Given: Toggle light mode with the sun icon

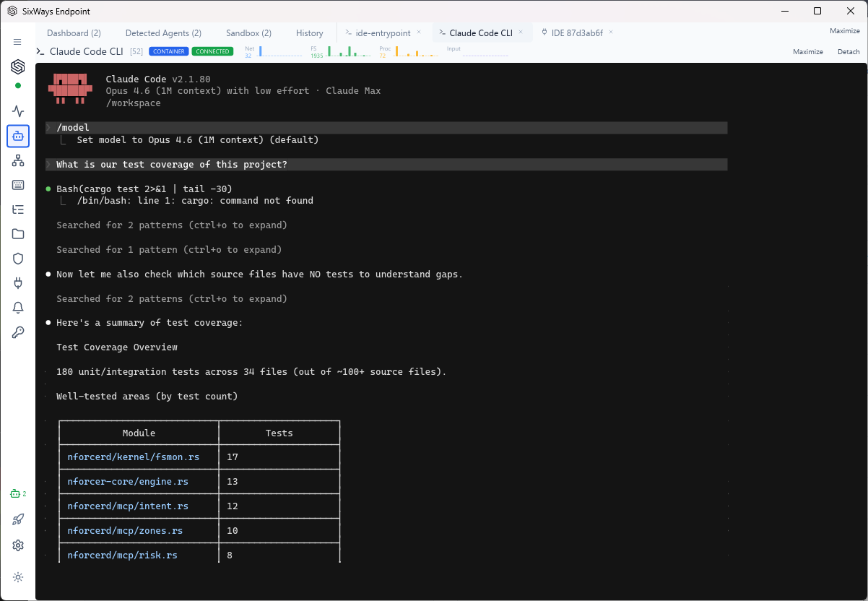Looking at the screenshot, I should pyautogui.click(x=18, y=576).
